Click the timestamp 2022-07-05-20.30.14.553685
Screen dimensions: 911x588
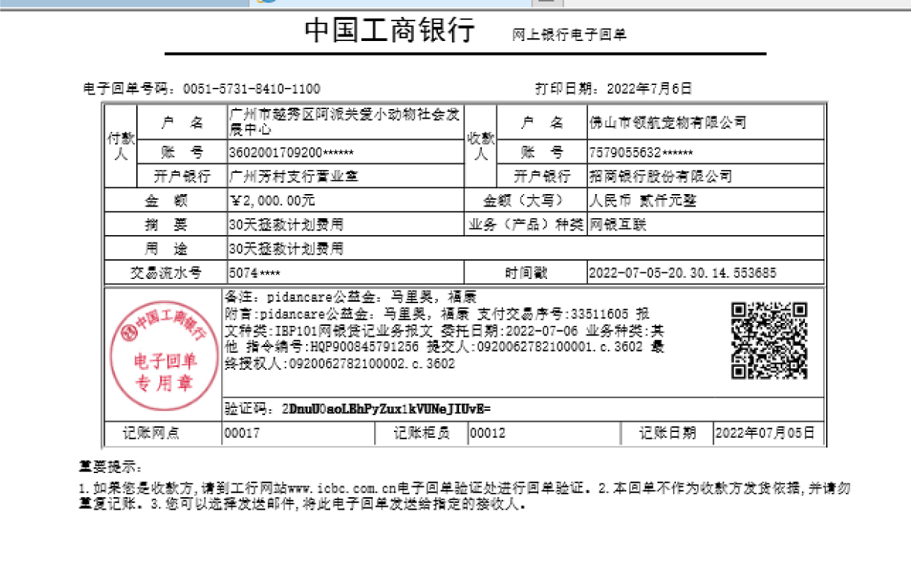point(683,273)
